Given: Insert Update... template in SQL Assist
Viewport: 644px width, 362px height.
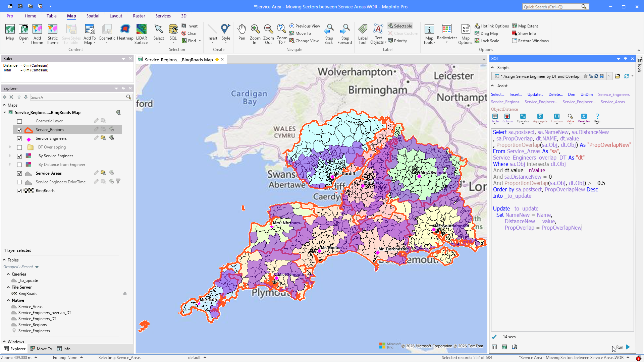Looking at the screenshot, I should click(x=535, y=95).
